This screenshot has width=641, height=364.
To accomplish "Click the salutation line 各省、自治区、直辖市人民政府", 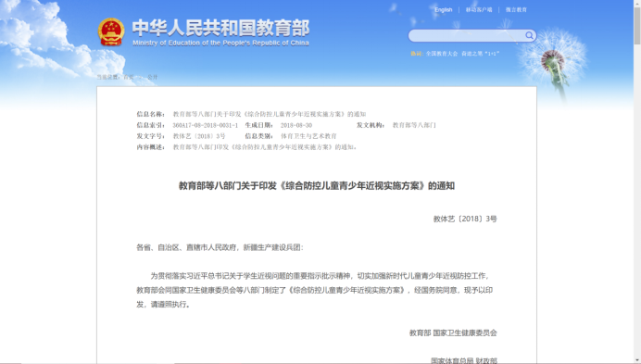I will (220, 247).
